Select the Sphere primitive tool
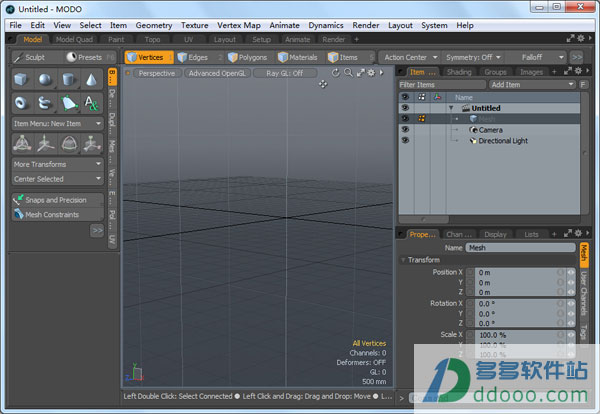 [45, 79]
